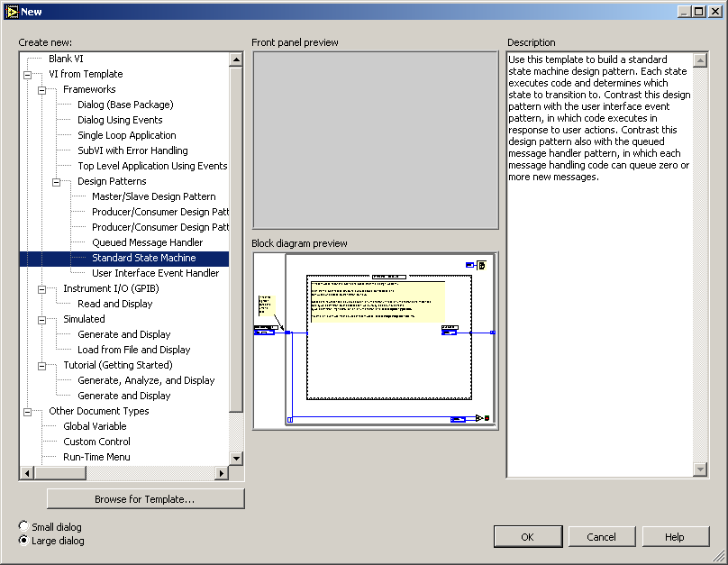728x565 pixels.
Task: Select Single Loop Application template
Action: (x=127, y=135)
